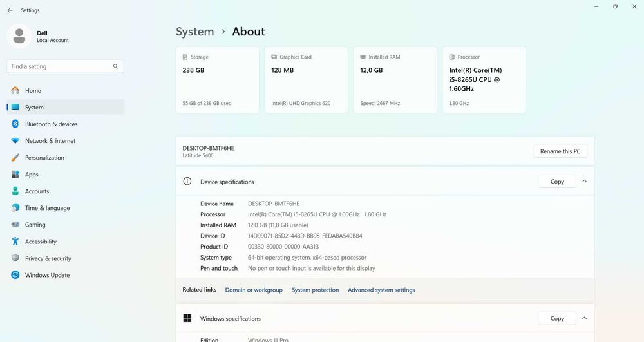
Task: Open System protection link
Action: (316, 290)
